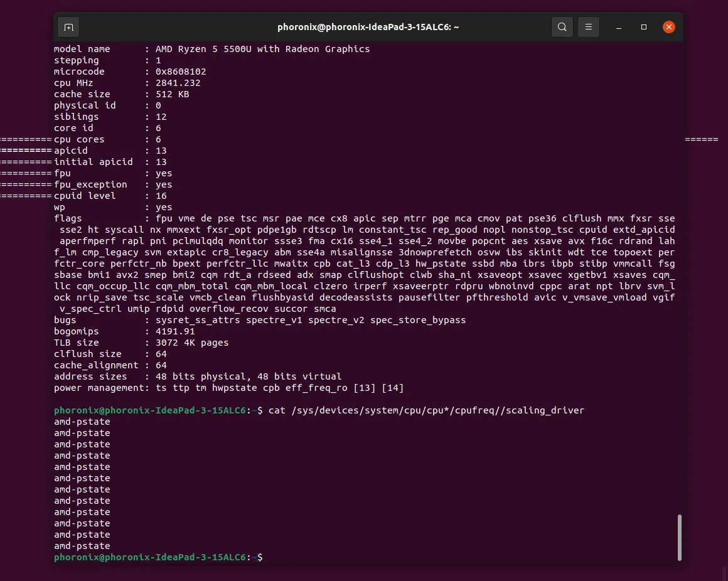Click the 'clflush size : 64' line
The image size is (728, 581).
click(x=110, y=354)
